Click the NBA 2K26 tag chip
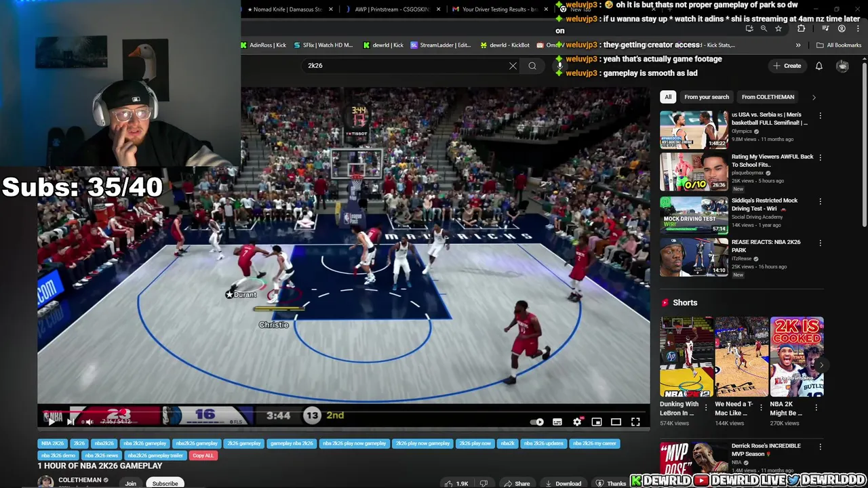 (x=52, y=443)
